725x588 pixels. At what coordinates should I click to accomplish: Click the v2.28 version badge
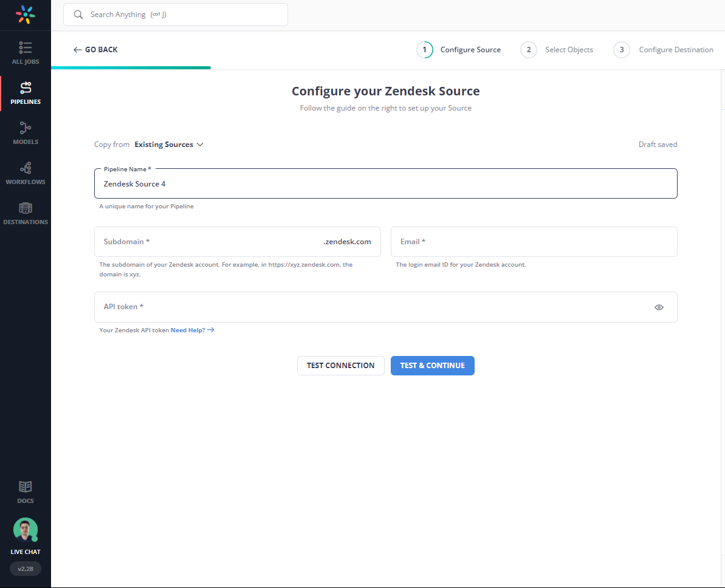(26, 569)
